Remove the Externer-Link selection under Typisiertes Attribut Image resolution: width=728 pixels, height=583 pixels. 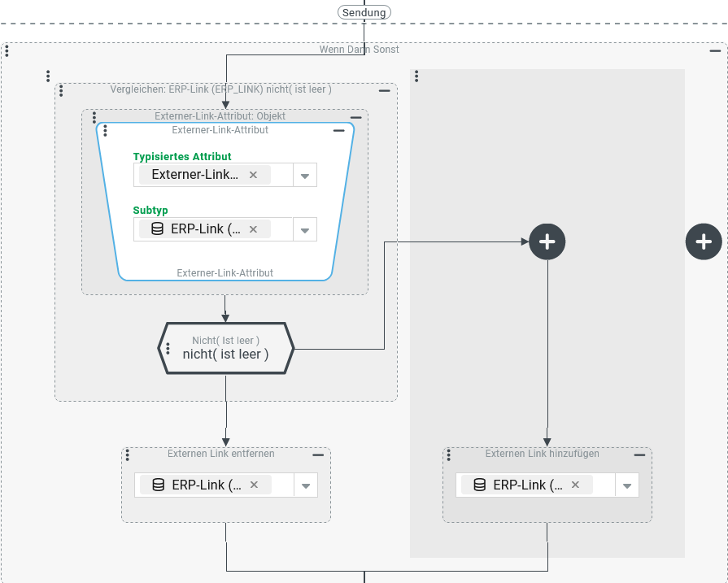[253, 175]
